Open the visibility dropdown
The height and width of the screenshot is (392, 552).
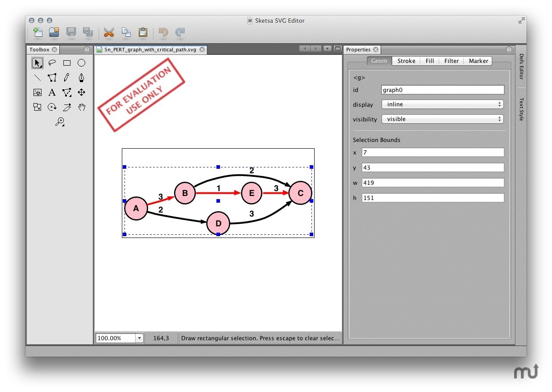pos(442,119)
